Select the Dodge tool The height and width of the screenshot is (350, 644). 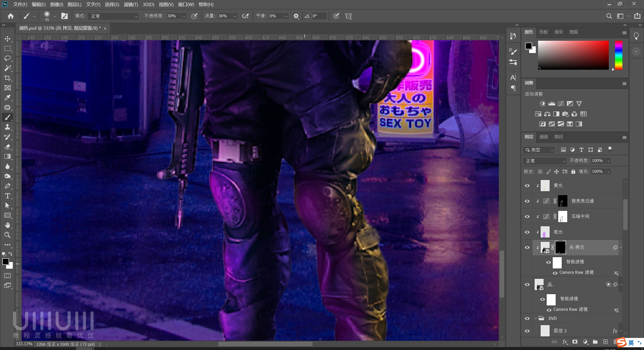click(8, 176)
